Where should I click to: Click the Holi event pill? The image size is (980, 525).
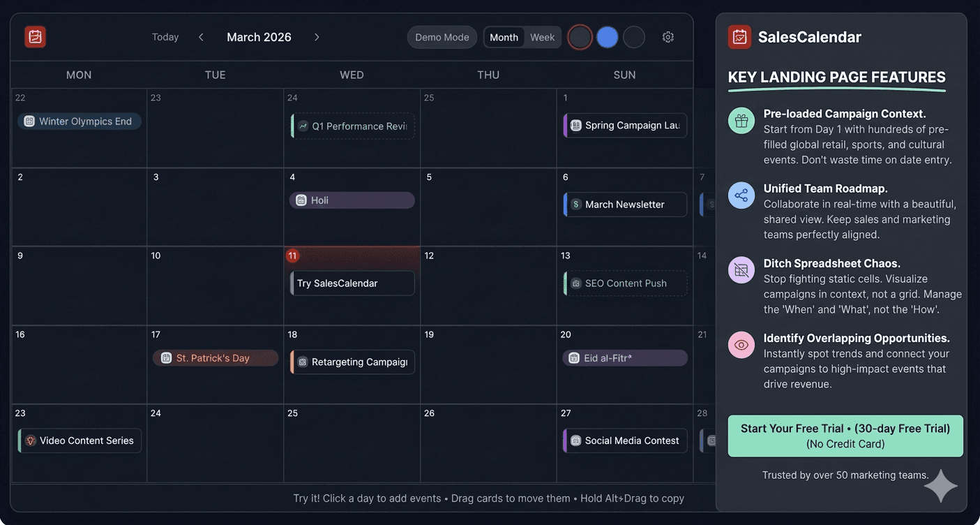(352, 200)
